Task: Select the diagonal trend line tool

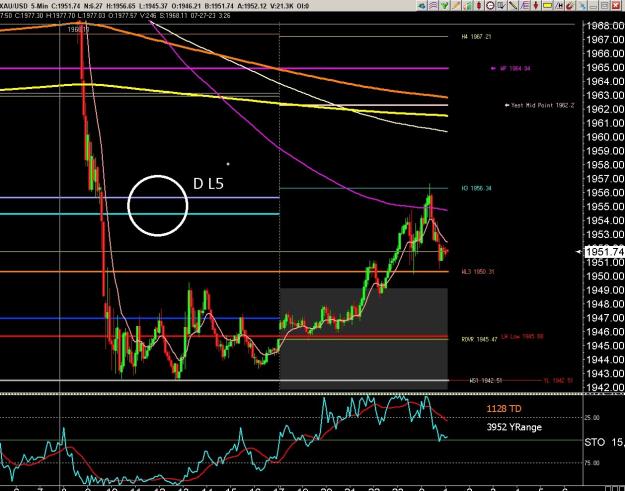Action: click(513, 6)
